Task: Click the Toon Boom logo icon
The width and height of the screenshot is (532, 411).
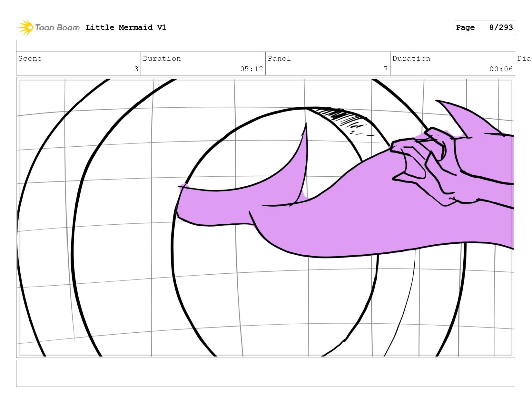Action: (25, 27)
